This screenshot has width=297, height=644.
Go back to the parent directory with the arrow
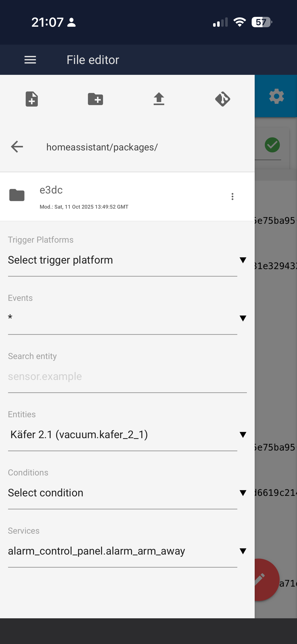coord(17,147)
